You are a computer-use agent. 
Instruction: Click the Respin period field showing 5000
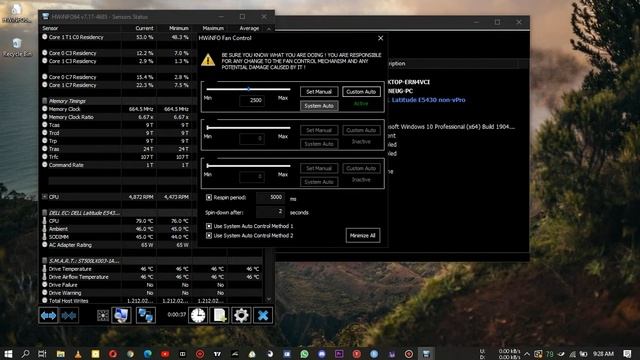tap(270, 198)
